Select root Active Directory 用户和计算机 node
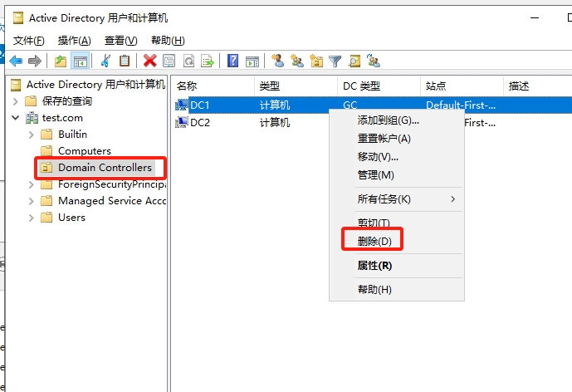This screenshot has height=392, width=572. click(96, 85)
